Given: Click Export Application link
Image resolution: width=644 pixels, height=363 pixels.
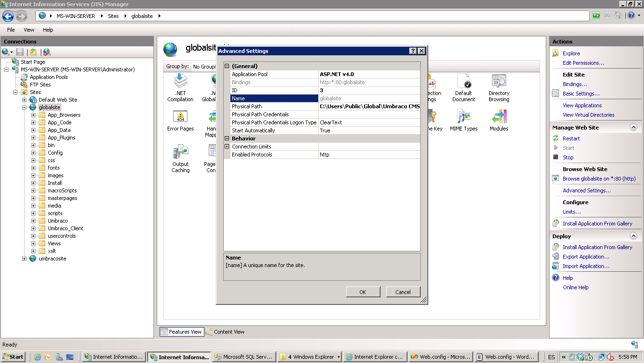Looking at the screenshot, I should click(586, 257).
